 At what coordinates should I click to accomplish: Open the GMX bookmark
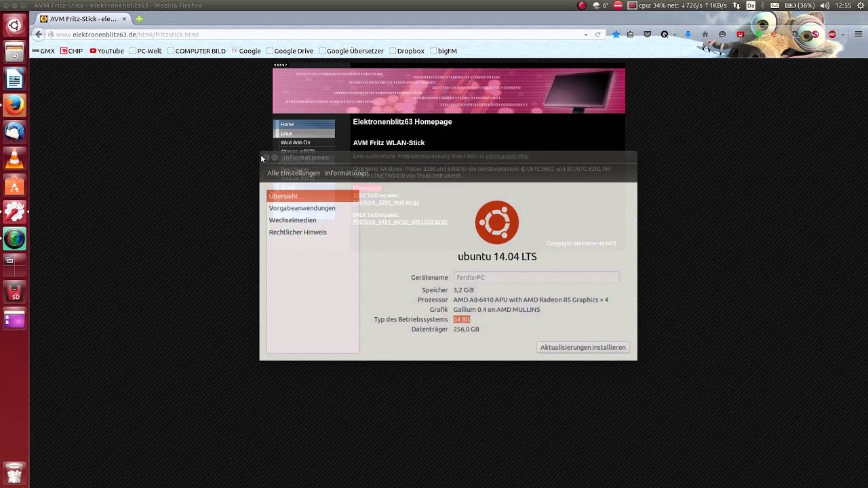coord(43,51)
